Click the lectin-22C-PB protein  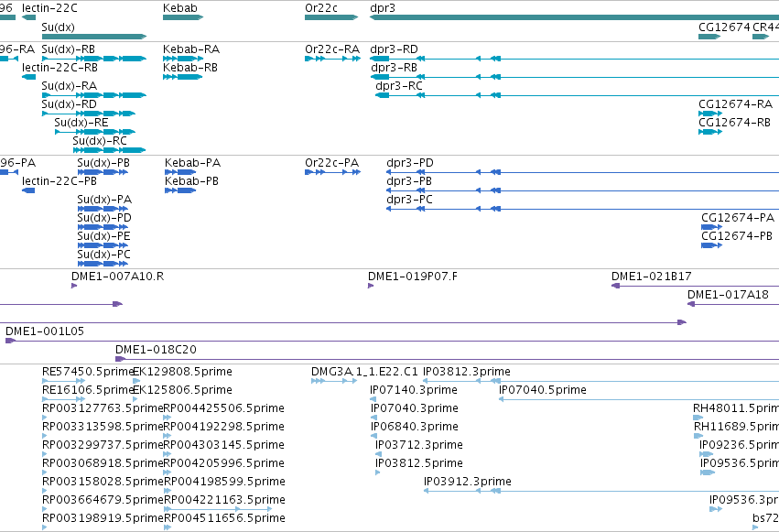28,190
